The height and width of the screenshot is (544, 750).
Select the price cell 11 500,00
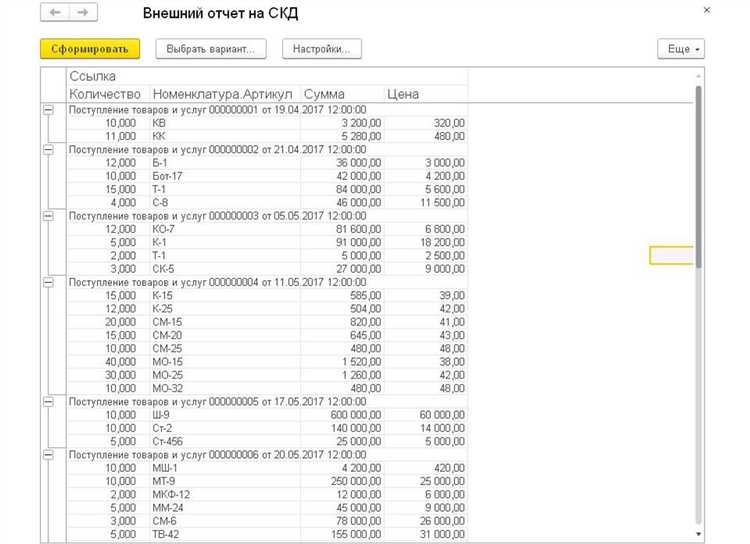point(426,203)
